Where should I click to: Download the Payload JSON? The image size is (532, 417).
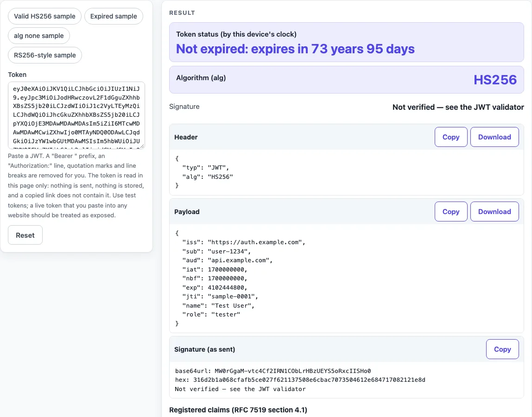(x=494, y=212)
